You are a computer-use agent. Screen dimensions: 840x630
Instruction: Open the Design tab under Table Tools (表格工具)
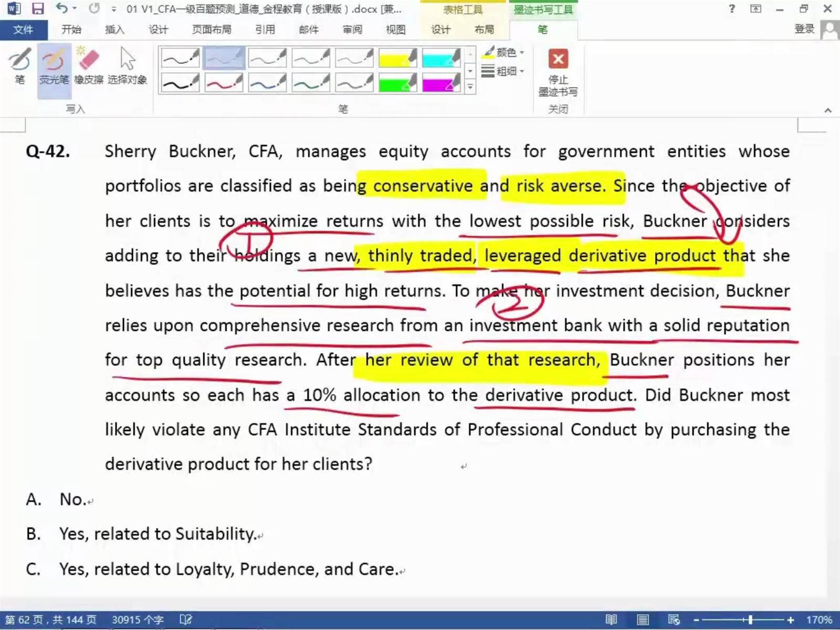tap(440, 29)
